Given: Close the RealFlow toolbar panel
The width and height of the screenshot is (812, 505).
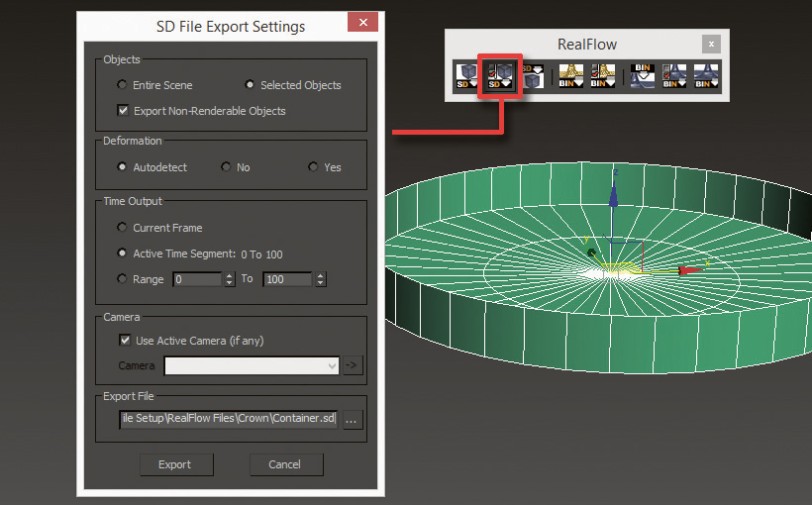Looking at the screenshot, I should pyautogui.click(x=712, y=44).
